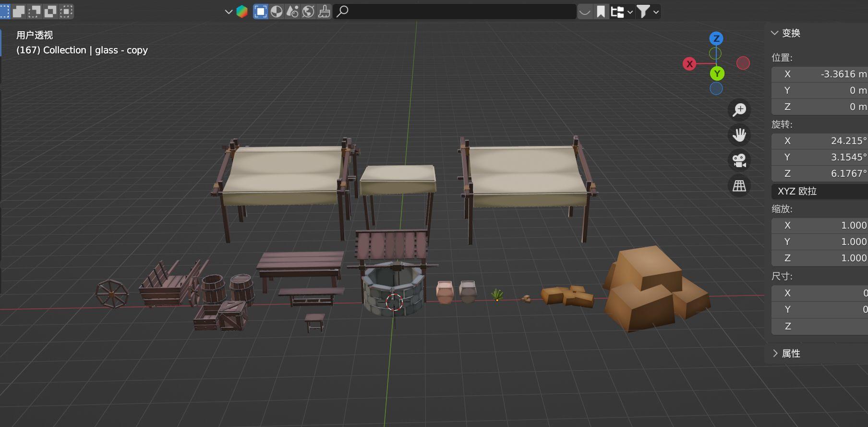Toggle camera view with the camera icon
This screenshot has width=868, height=427.
point(739,160)
